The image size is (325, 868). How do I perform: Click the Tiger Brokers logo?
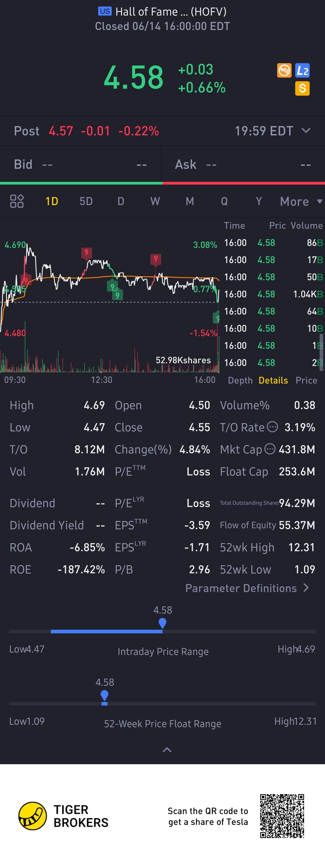32,816
